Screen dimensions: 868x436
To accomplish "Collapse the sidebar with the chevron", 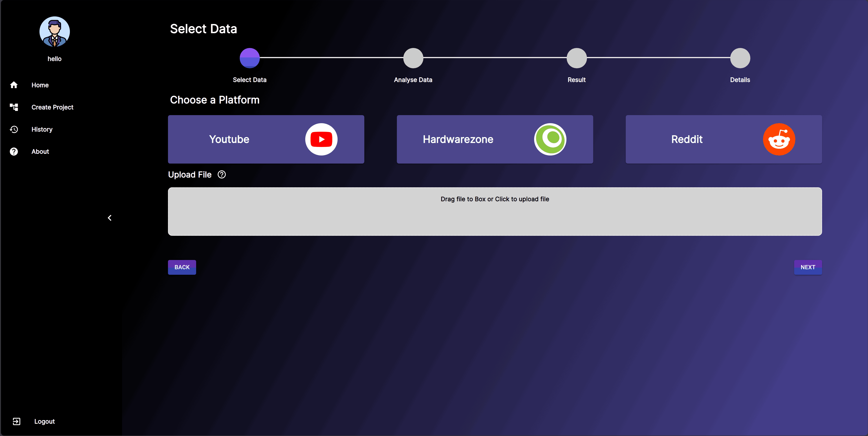I will [x=110, y=218].
